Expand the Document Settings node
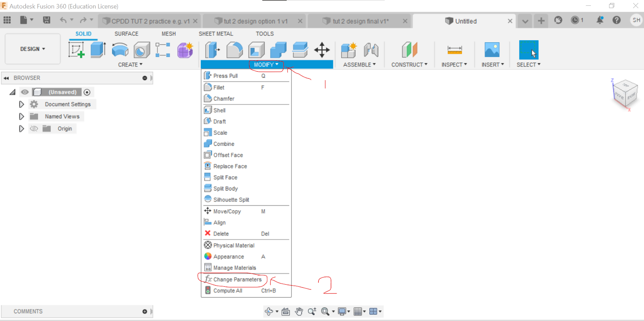This screenshot has width=644, height=321. [x=21, y=104]
